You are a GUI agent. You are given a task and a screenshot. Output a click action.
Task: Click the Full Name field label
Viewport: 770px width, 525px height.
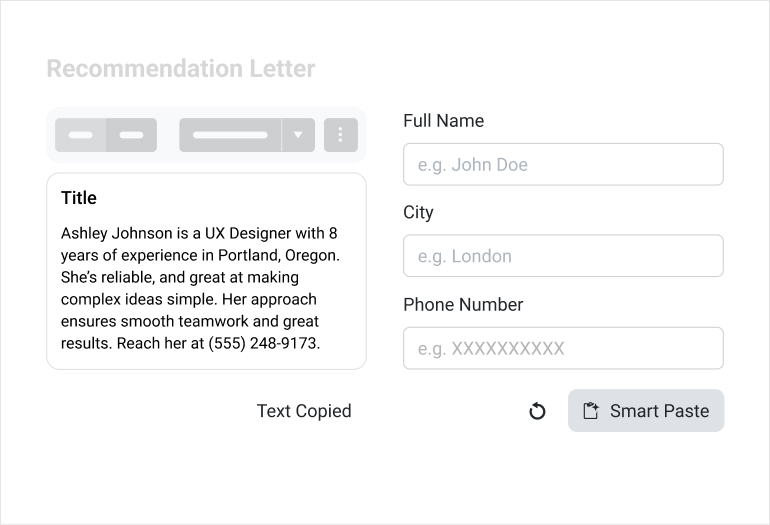pyautogui.click(x=443, y=121)
